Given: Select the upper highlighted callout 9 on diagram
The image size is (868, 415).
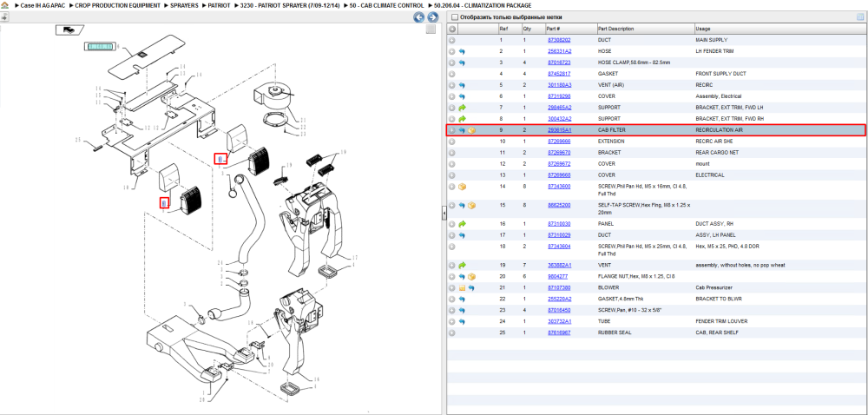Looking at the screenshot, I should [220, 159].
